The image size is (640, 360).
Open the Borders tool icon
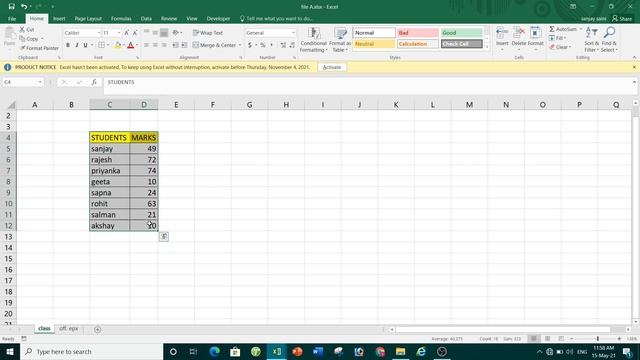(101, 45)
